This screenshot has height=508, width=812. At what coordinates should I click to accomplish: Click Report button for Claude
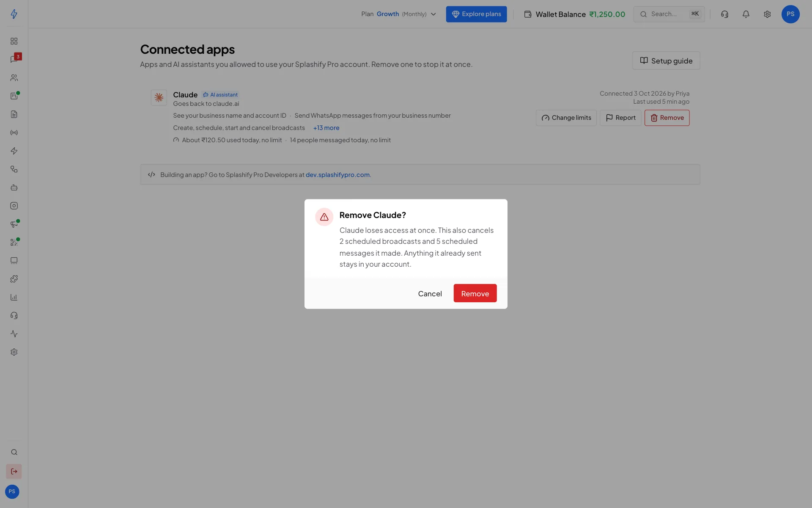click(x=620, y=118)
